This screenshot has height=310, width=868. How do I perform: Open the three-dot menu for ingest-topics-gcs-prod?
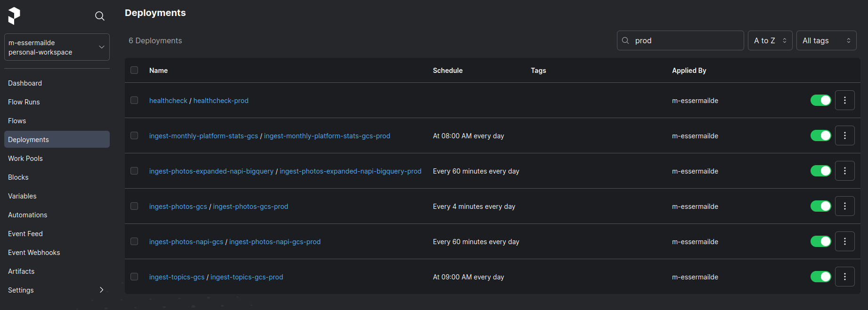coord(845,277)
